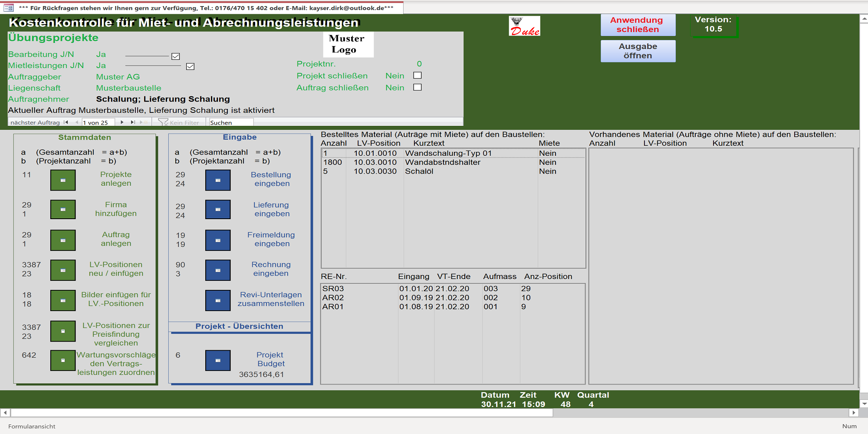Jump to last record in navigation bar
This screenshot has height=434, width=868.
[133, 122]
